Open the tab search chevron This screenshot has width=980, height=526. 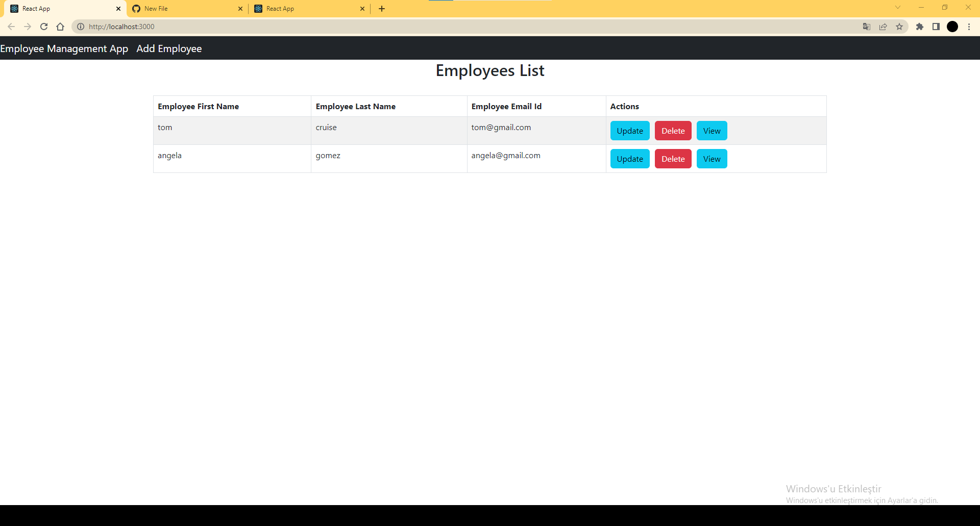tap(897, 8)
